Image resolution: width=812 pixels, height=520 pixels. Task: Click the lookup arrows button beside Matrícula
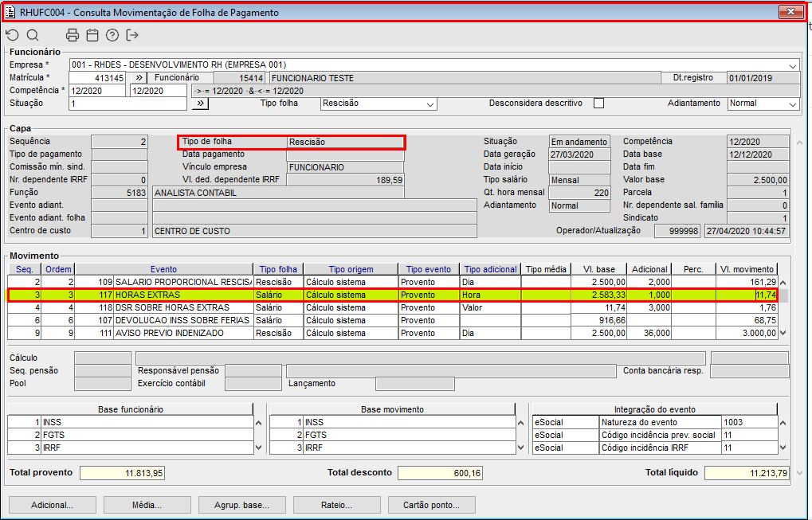point(137,78)
